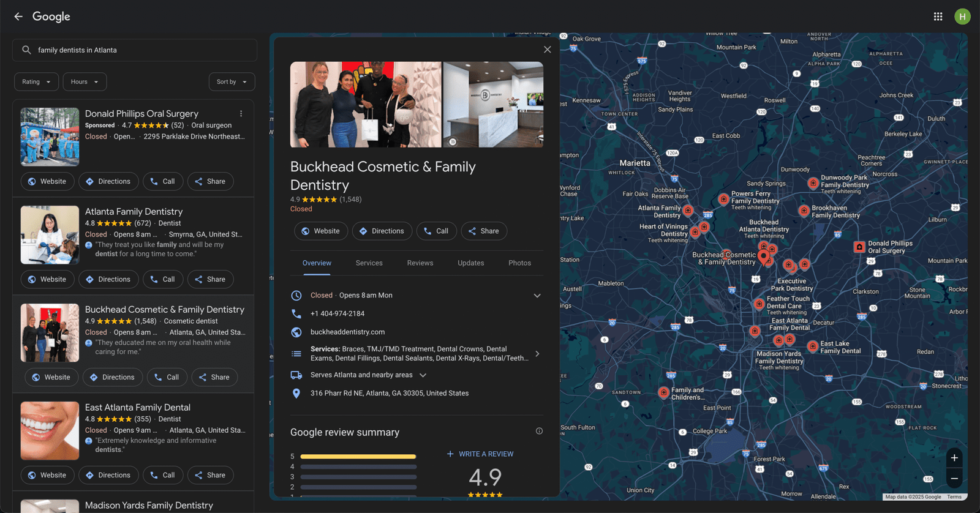The width and height of the screenshot is (980, 513).
Task: Go back using the arrow beside Google logo
Action: [x=18, y=17]
